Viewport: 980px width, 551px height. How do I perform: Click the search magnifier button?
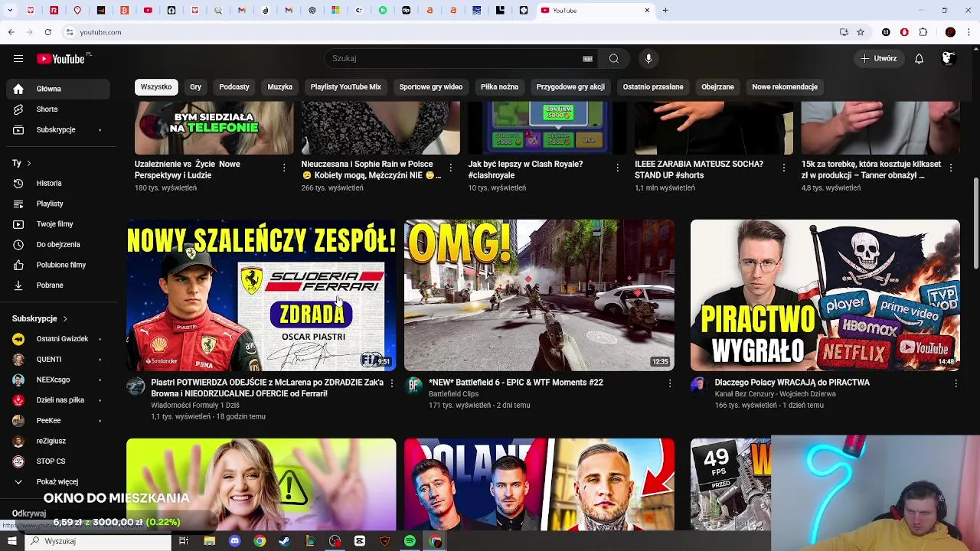tap(614, 58)
